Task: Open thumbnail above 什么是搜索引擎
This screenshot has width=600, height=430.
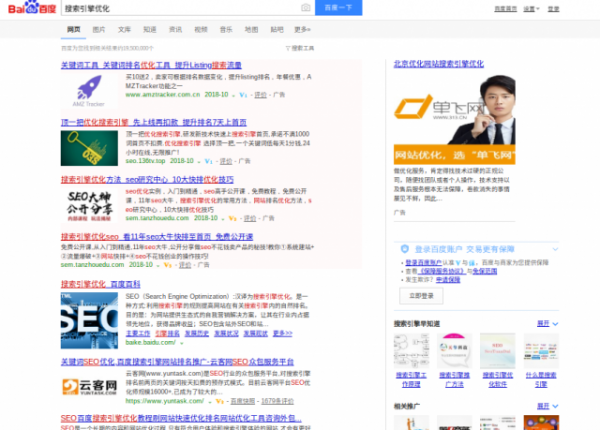Action: point(541,351)
